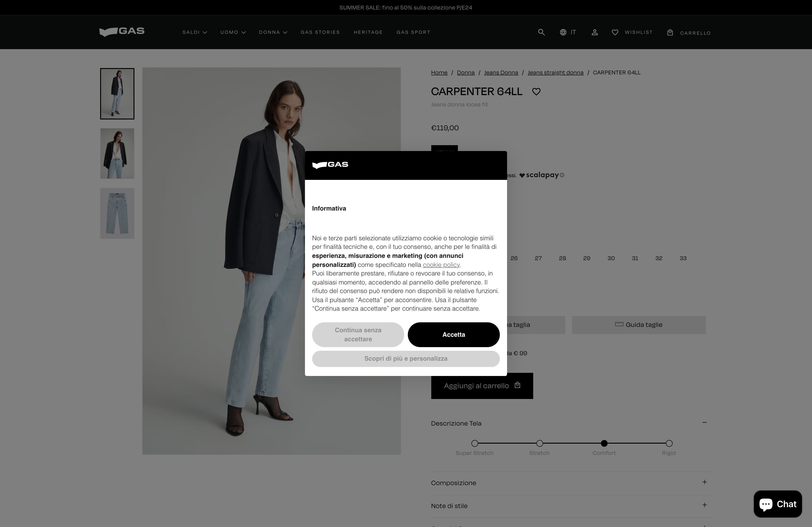Image resolution: width=812 pixels, height=527 pixels.
Task: Click the Accetta cookie button
Action: (x=453, y=335)
